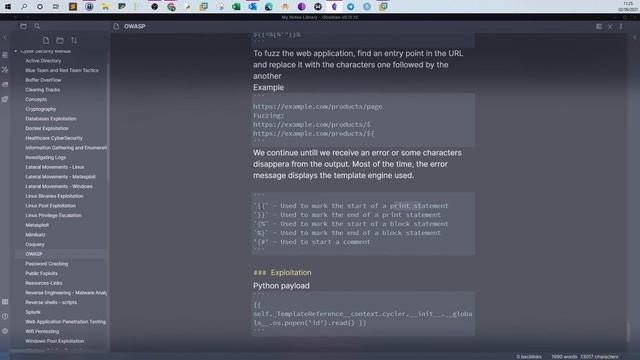The width and height of the screenshot is (640, 360).
Task: Click the backlinks count in status bar
Action: click(529, 357)
